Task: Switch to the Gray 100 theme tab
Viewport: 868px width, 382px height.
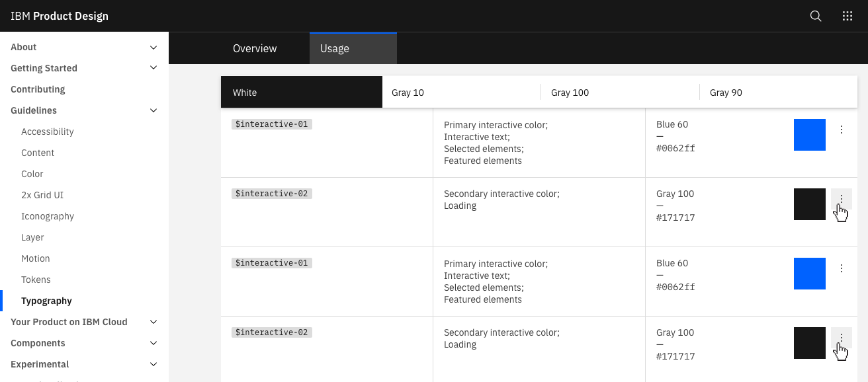Action: pyautogui.click(x=570, y=93)
